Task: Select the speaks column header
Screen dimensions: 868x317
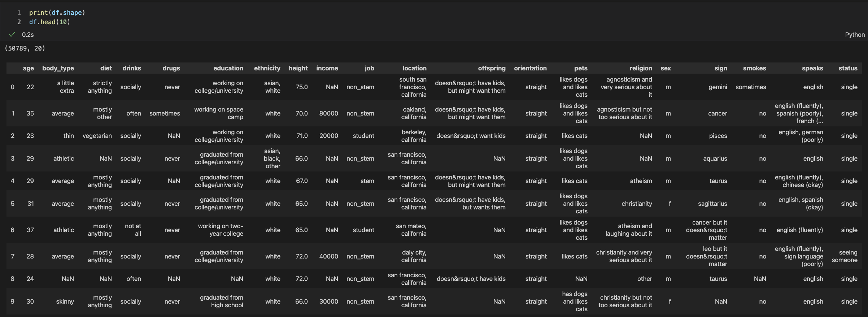Action: [x=812, y=68]
